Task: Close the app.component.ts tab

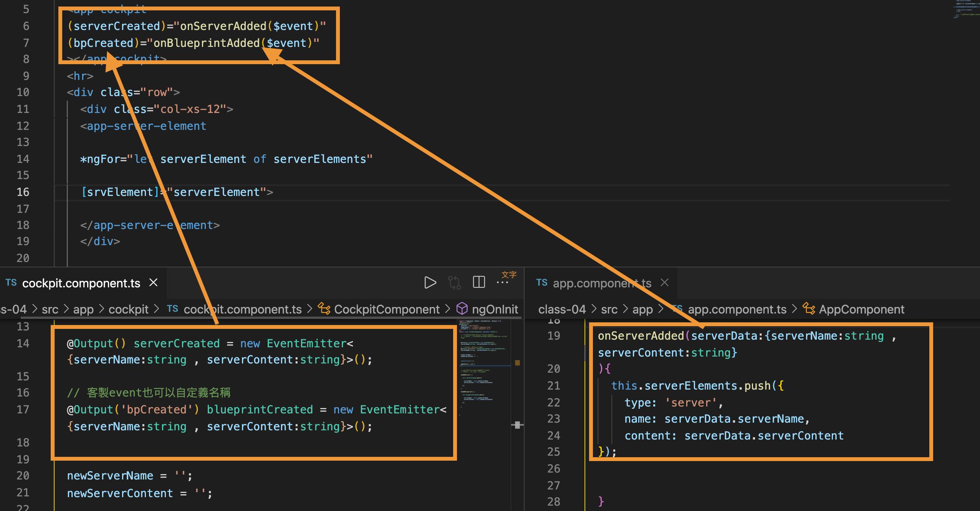Action: pyautogui.click(x=664, y=283)
